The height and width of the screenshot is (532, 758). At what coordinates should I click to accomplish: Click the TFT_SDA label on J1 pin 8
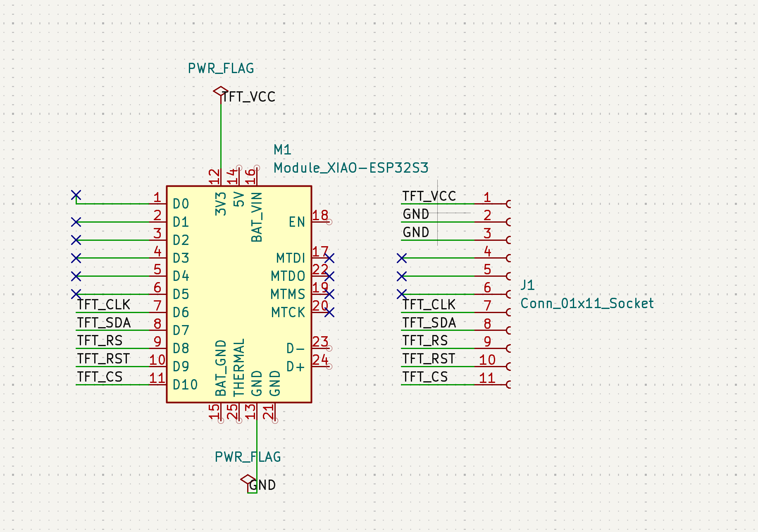429,323
